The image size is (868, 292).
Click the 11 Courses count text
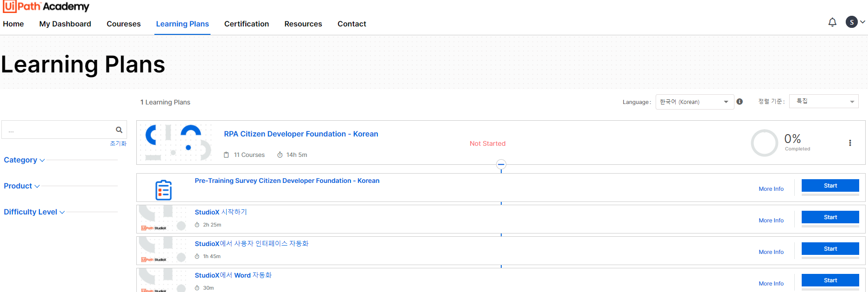pos(249,155)
